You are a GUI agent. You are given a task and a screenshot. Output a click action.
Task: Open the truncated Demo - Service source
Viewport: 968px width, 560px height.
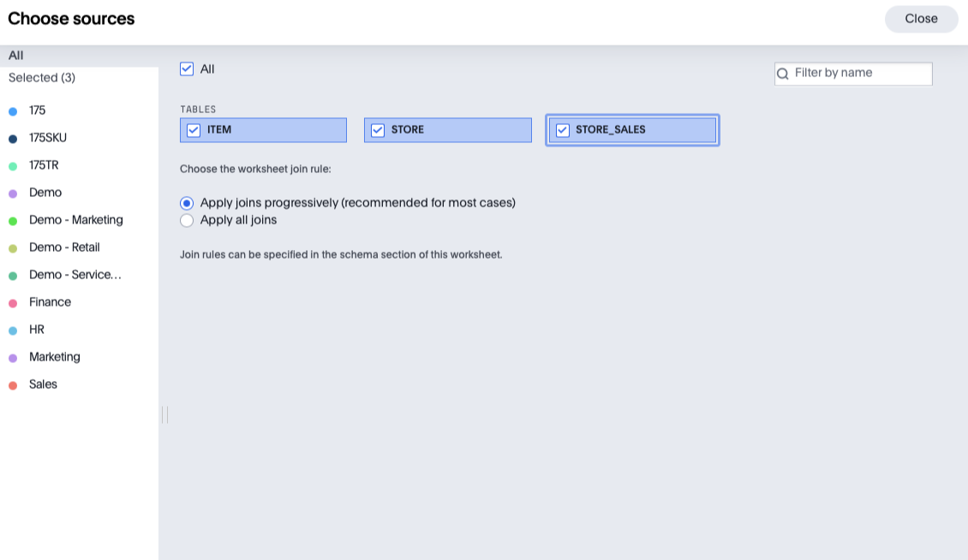75,275
